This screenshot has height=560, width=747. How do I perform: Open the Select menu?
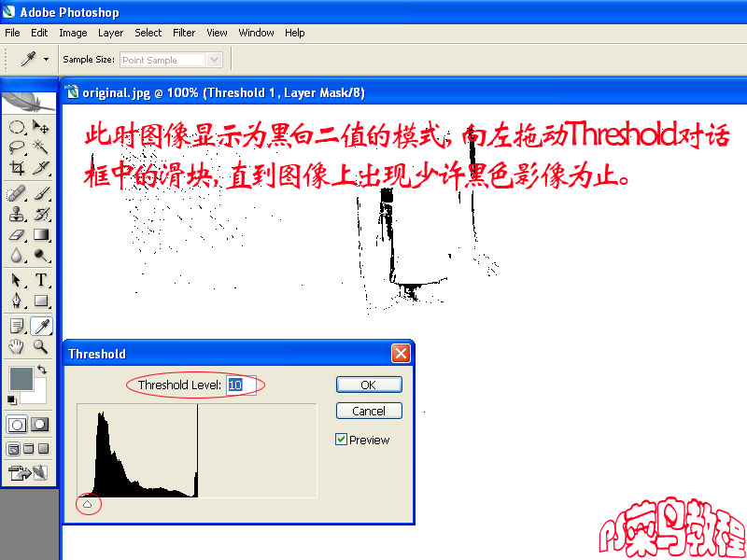[148, 33]
